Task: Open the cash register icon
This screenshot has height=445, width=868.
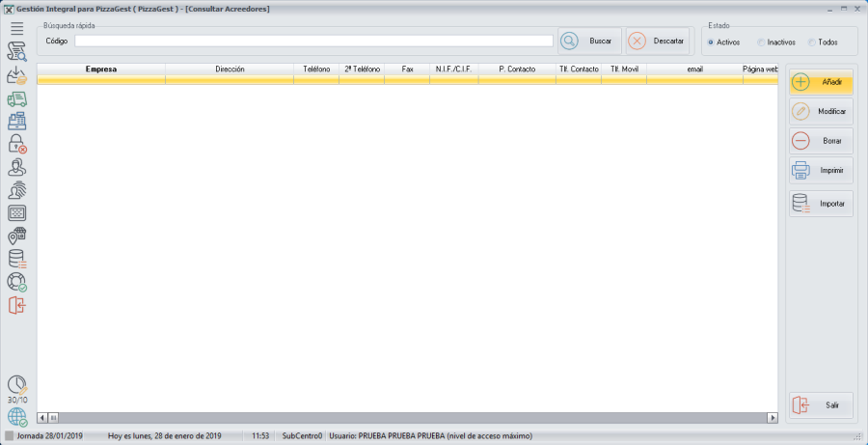Action: (x=16, y=122)
